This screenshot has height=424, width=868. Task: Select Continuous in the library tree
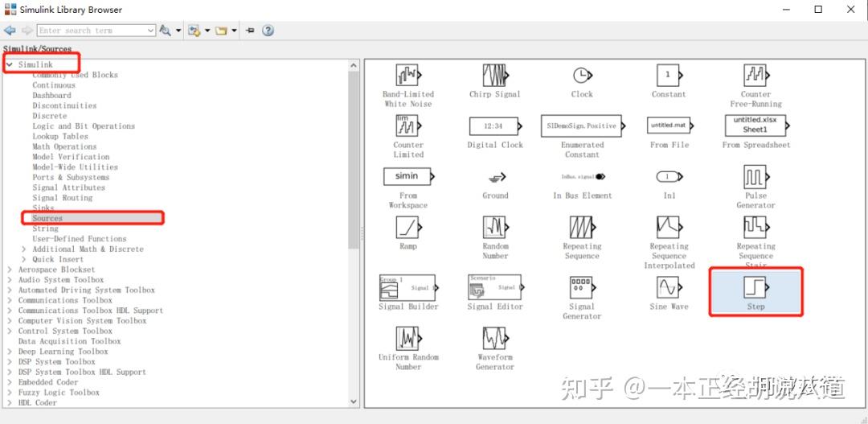coord(54,84)
